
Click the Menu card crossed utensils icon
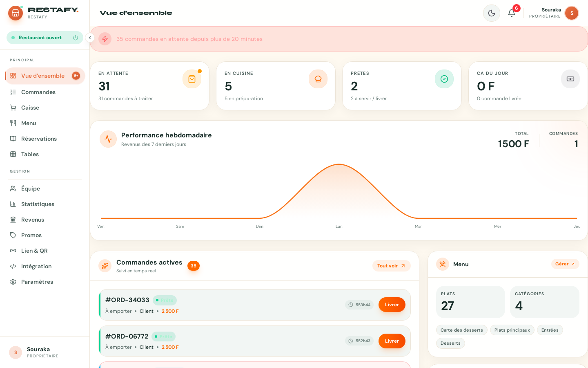click(443, 264)
